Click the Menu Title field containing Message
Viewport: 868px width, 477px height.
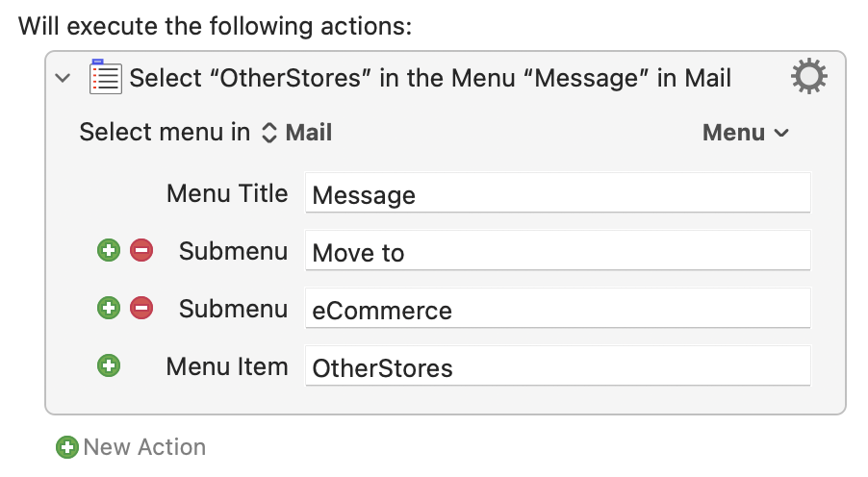pos(558,192)
